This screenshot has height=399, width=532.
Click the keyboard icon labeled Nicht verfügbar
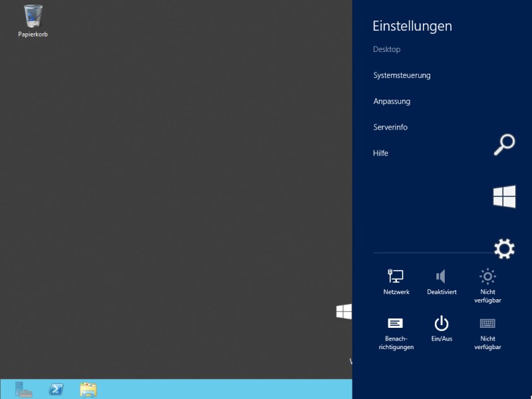click(x=487, y=334)
